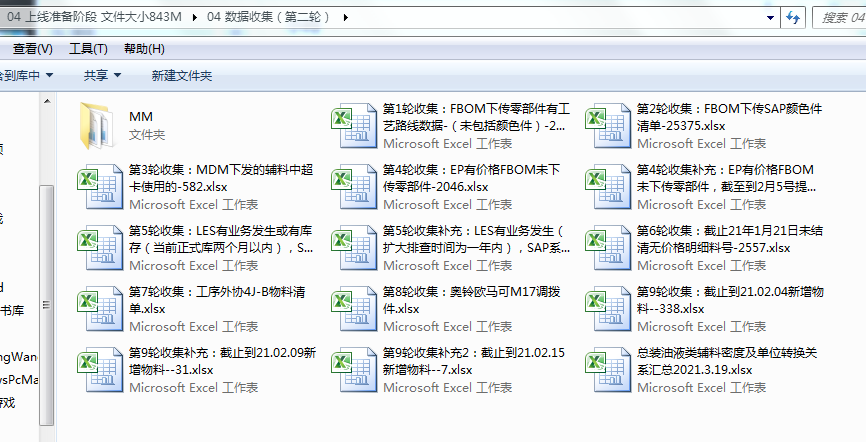Select Excel icon of 第8轮收集 奥铃欧马可 file
This screenshot has width=866, height=442.
coord(352,308)
